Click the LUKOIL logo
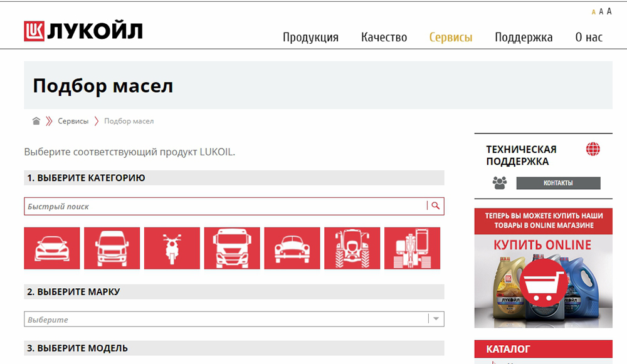Image resolution: width=627 pixels, height=364 pixels. click(x=83, y=31)
